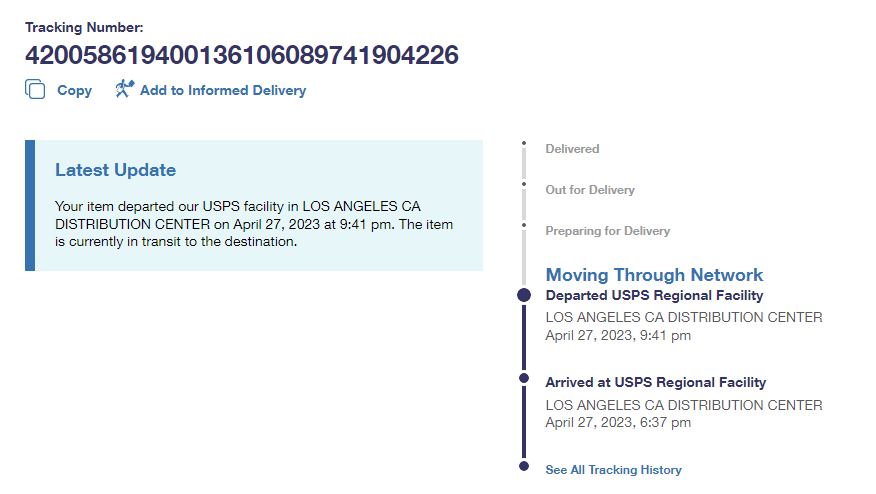Image resolution: width=876 pixels, height=494 pixels.
Task: Open See All Tracking History
Action: [613, 470]
